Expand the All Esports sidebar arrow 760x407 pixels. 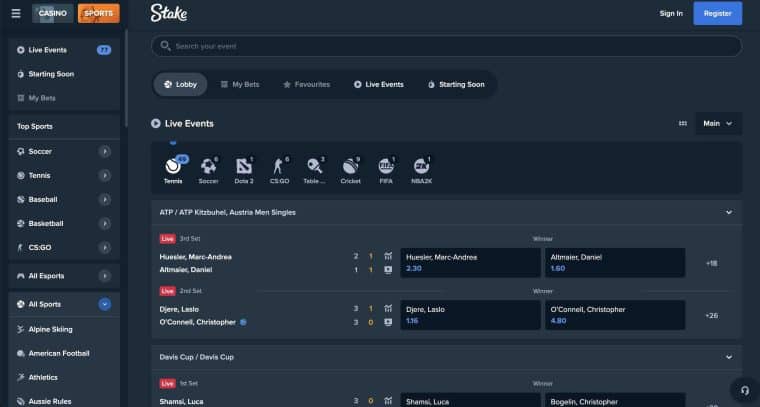coord(105,276)
